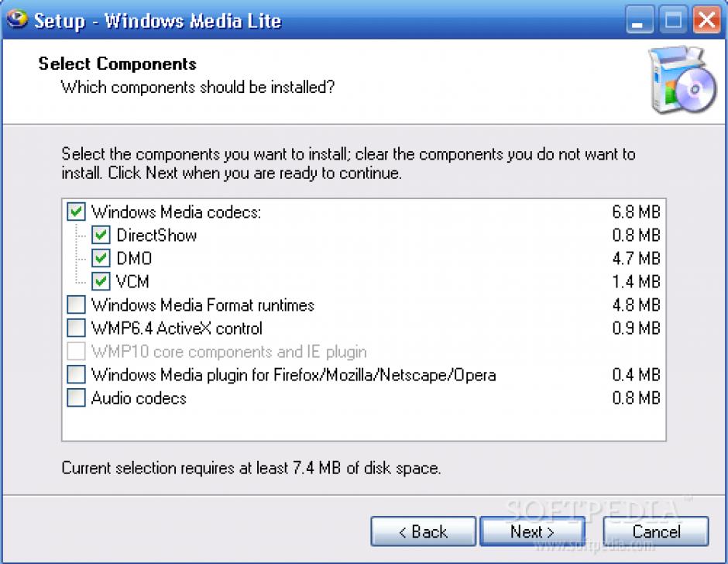Image resolution: width=728 pixels, height=564 pixels.
Task: Cancel the setup wizard
Action: (x=657, y=531)
